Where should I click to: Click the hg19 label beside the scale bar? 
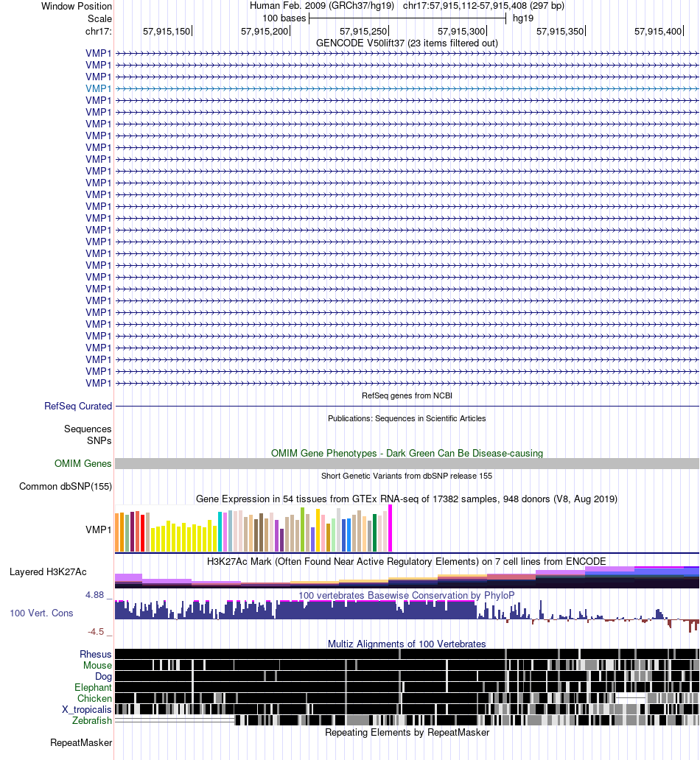click(x=523, y=18)
